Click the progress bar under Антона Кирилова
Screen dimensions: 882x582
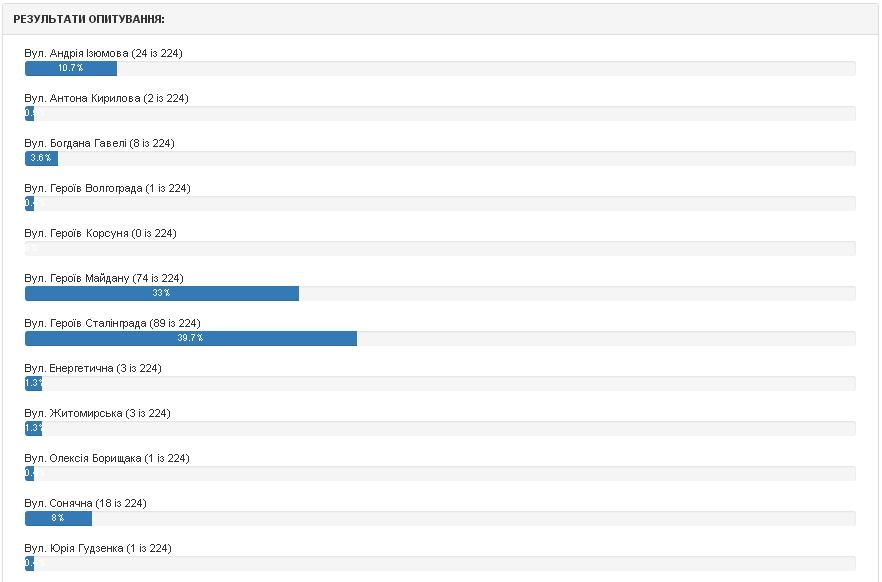[x=440, y=113]
